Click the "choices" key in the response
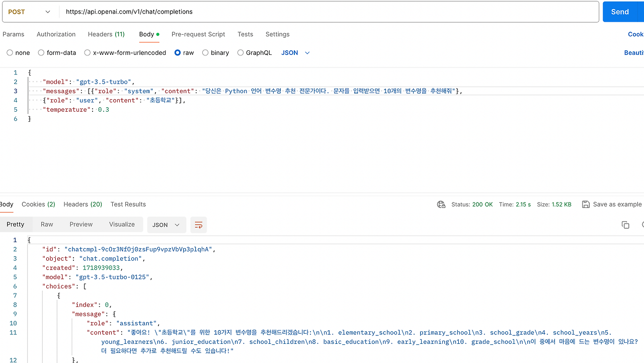Viewport: 644px width, 363px height. click(59, 286)
